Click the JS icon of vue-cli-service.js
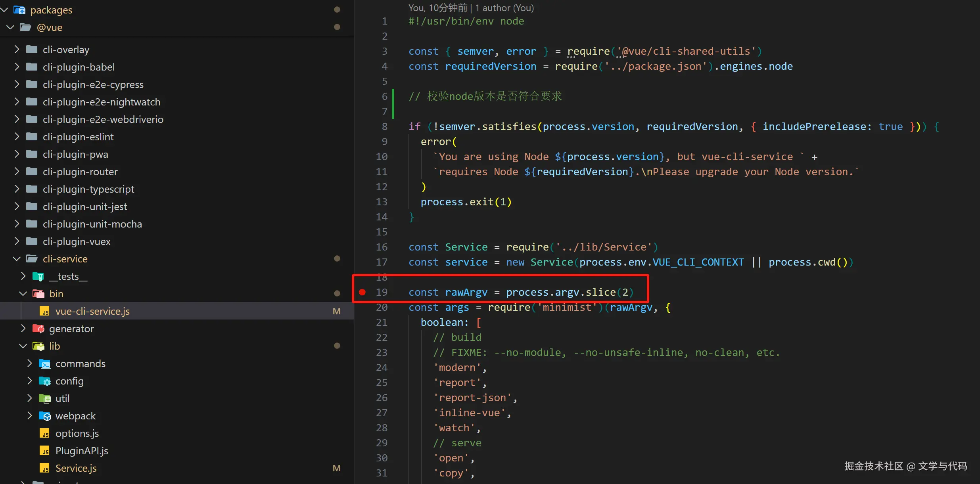The width and height of the screenshot is (980, 484). point(45,312)
